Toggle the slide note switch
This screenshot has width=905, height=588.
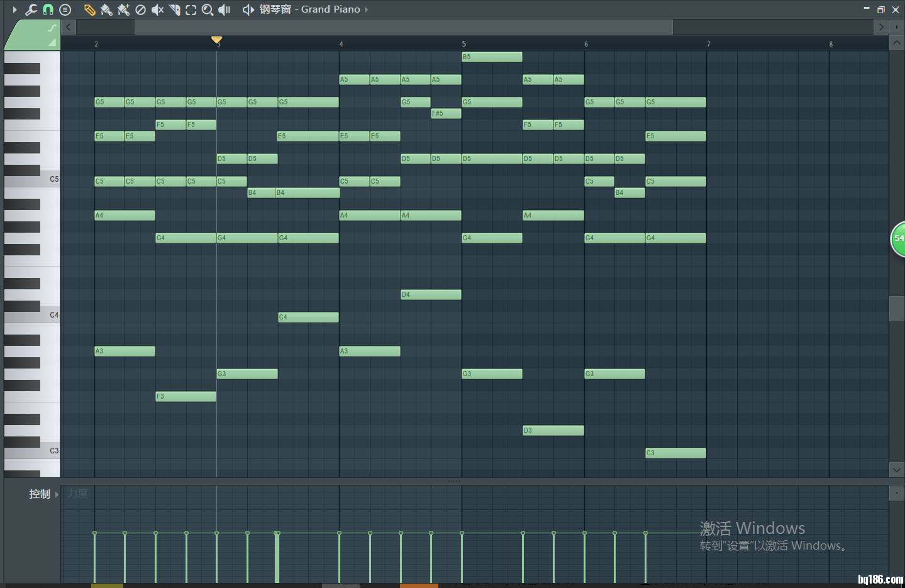(x=52, y=28)
